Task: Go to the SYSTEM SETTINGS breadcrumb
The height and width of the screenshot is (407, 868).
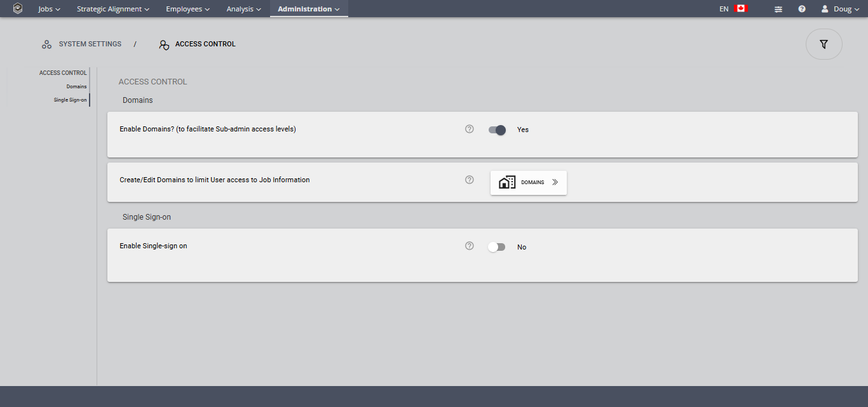Action: (90, 44)
